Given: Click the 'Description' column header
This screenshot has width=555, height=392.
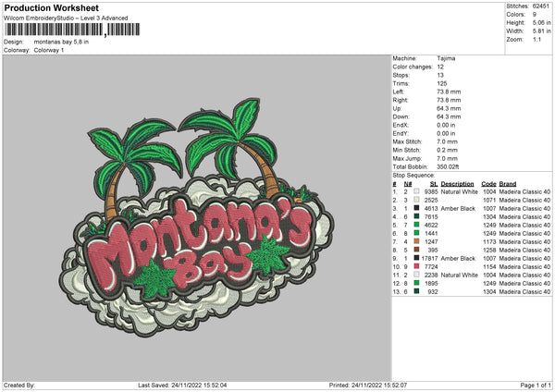Looking at the screenshot, I should tap(457, 184).
